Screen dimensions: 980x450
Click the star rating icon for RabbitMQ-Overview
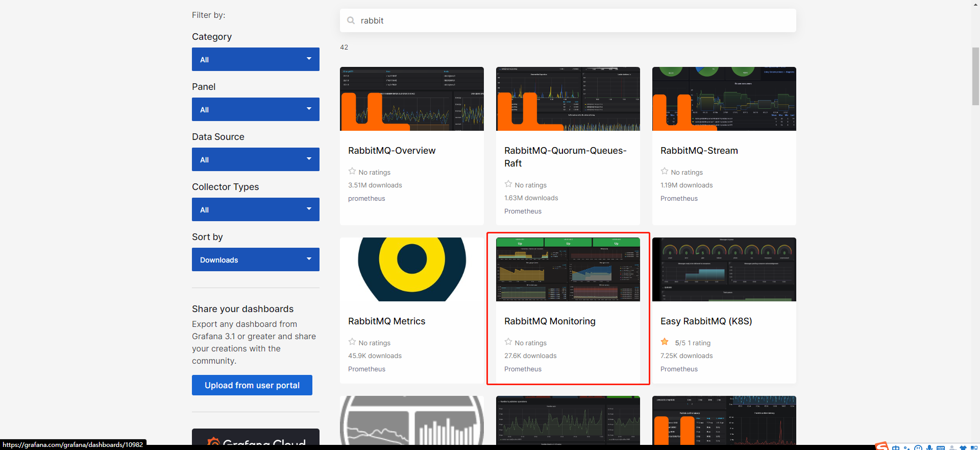(x=352, y=171)
